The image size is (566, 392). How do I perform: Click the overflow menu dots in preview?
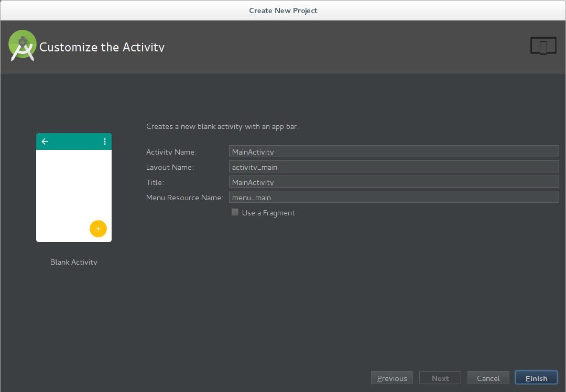(105, 141)
